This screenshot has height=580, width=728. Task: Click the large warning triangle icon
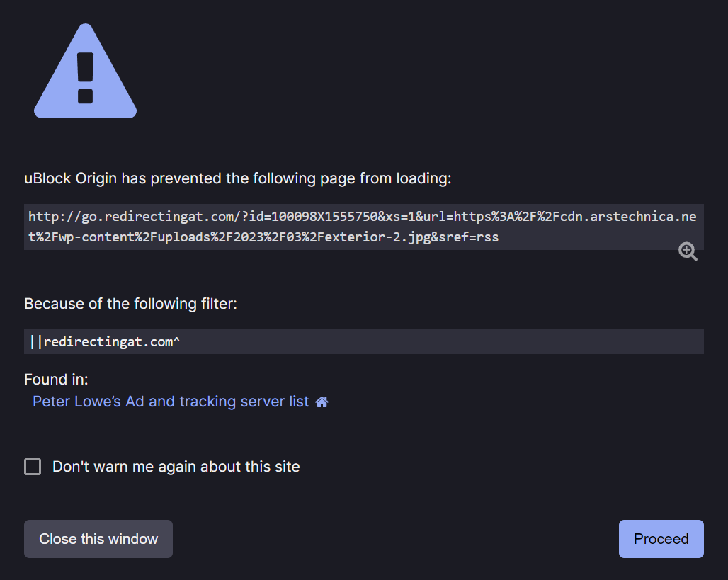point(85,72)
